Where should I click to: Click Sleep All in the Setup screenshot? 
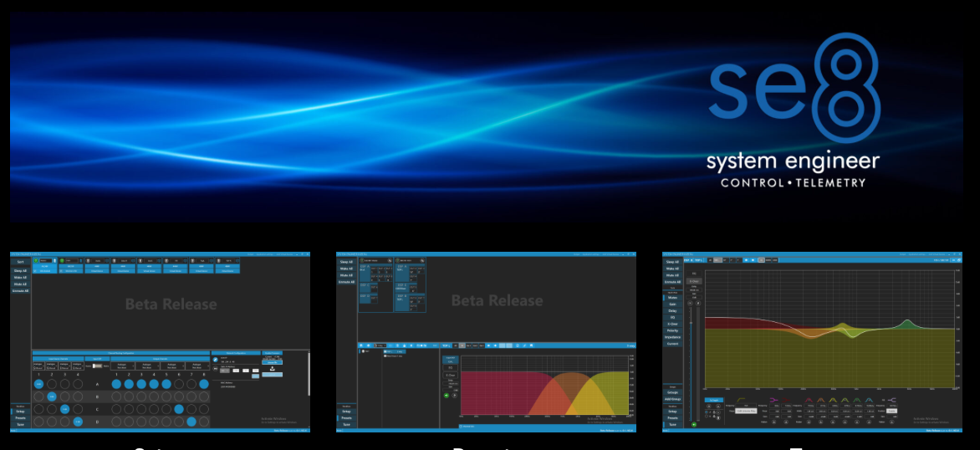coord(20,271)
